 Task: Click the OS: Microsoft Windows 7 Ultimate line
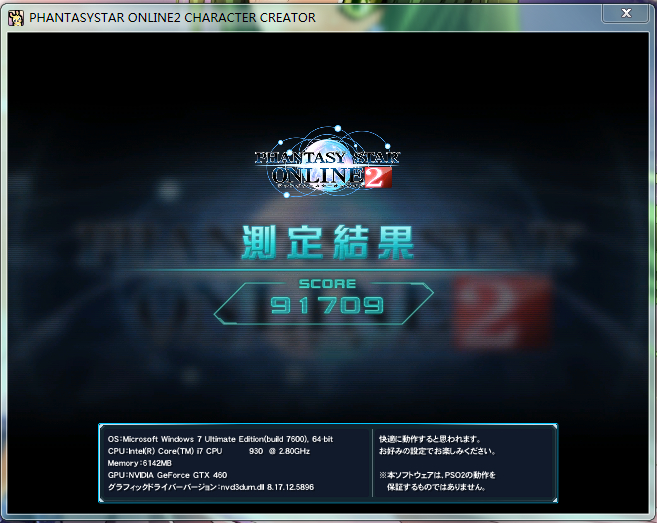(x=220, y=439)
